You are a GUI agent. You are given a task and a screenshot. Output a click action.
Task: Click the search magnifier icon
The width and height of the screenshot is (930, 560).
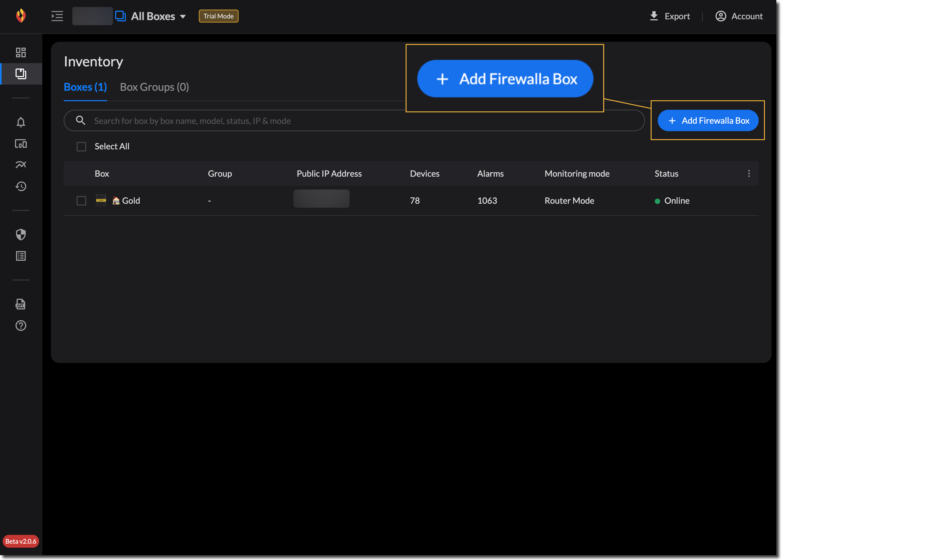tap(80, 120)
